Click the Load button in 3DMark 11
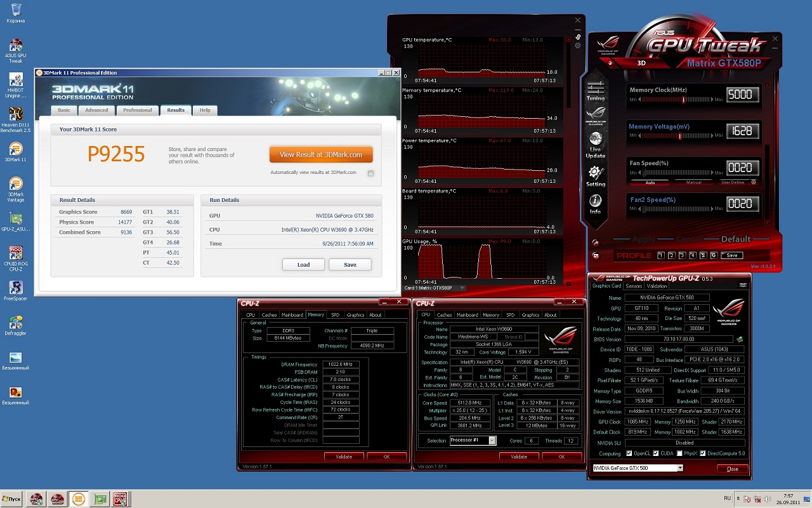Screen dimensions: 812x508 [x=303, y=264]
